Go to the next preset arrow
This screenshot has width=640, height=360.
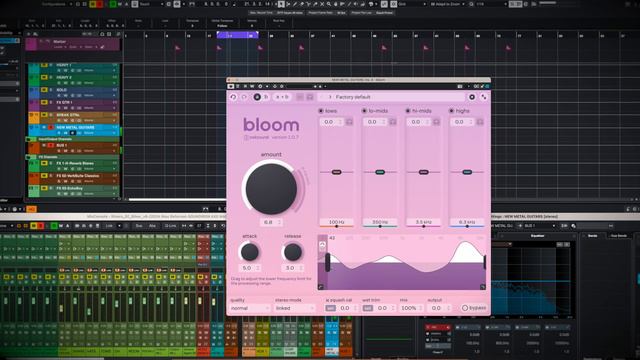(x=330, y=97)
